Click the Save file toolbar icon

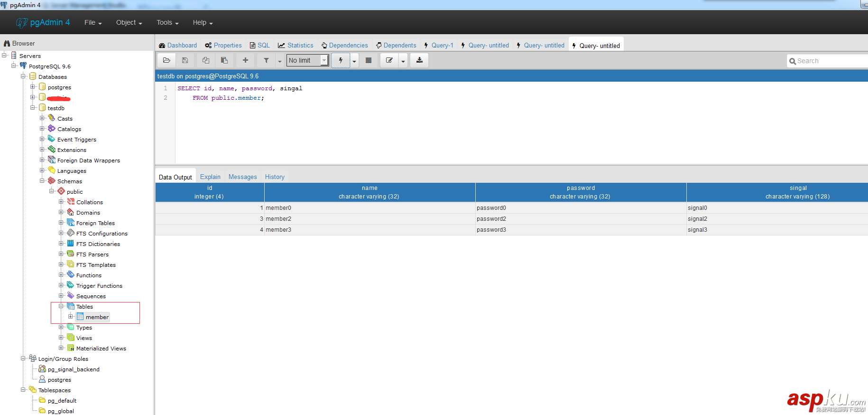click(x=185, y=60)
